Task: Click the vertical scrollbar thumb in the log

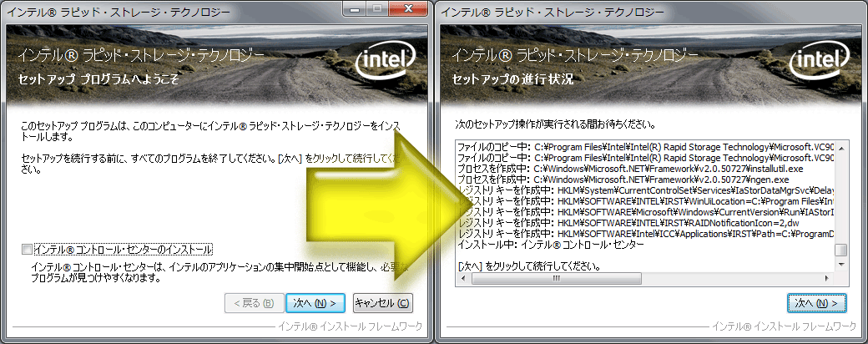Action: point(841,250)
